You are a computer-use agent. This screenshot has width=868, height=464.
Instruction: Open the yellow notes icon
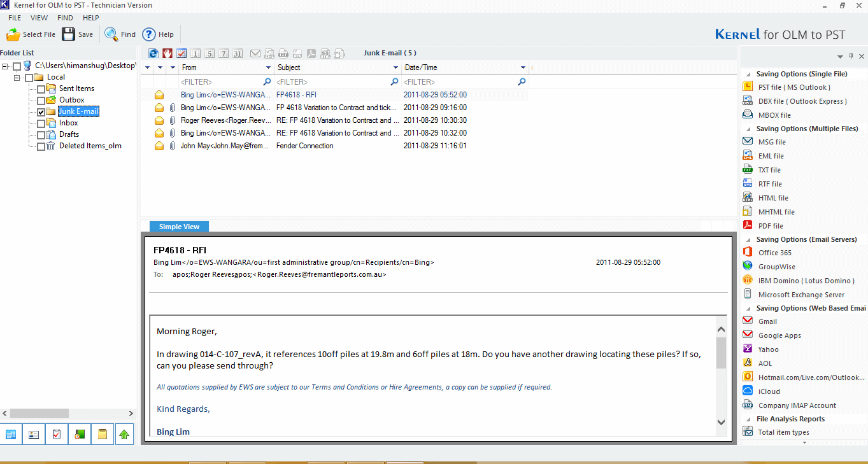click(x=103, y=434)
